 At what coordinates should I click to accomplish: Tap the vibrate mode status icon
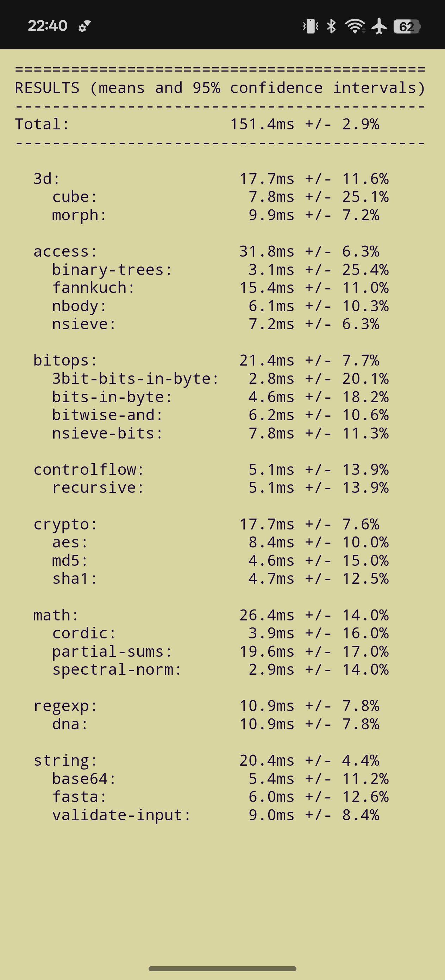coord(311,26)
